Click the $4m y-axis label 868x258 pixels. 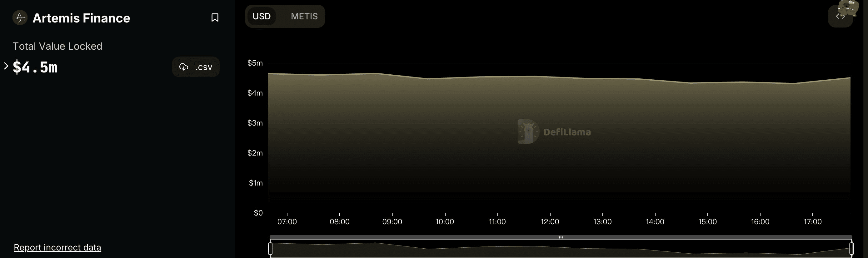(255, 93)
